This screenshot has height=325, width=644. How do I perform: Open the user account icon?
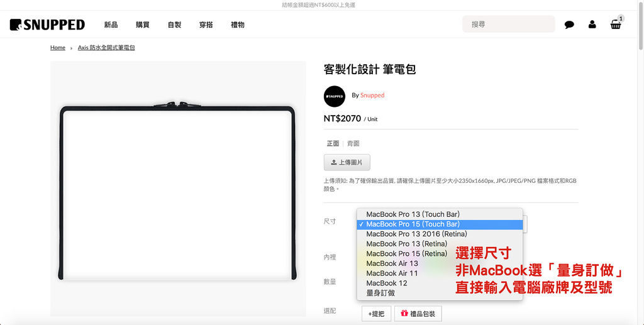point(592,25)
